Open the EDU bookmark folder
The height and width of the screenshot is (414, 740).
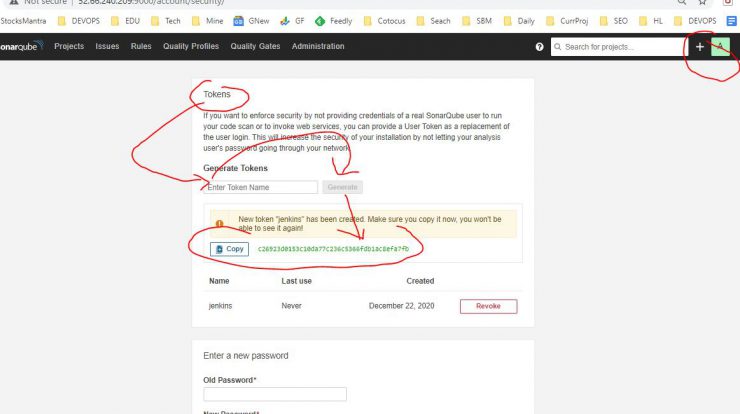point(126,21)
